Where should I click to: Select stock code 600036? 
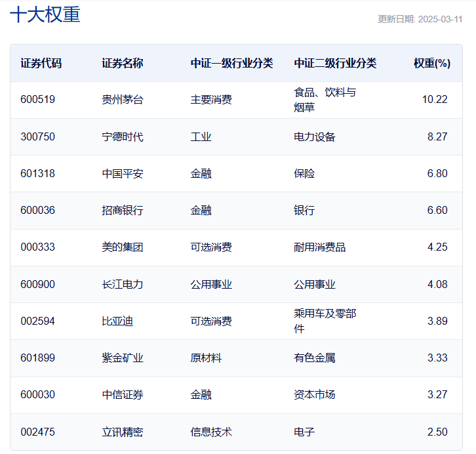tap(37, 210)
